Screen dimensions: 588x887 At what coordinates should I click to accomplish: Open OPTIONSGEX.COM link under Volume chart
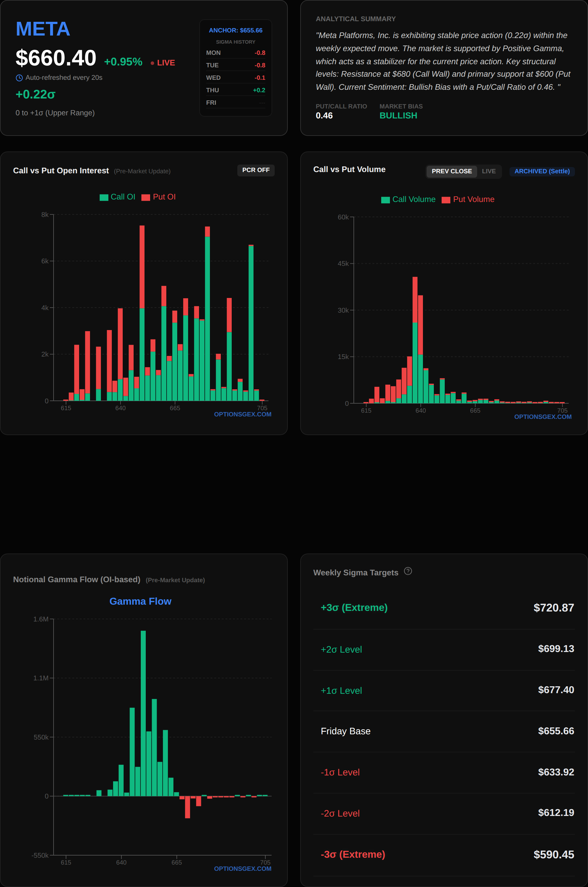pos(542,417)
